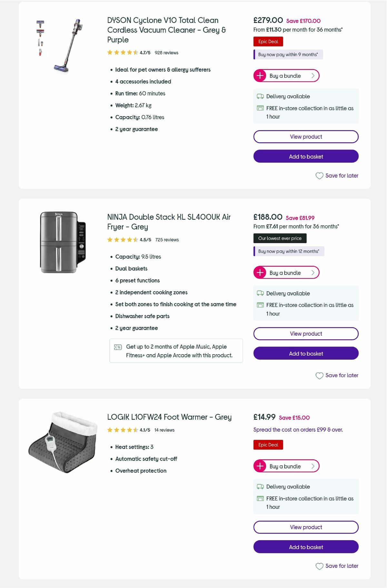Click View product for the Ninja Air Fryer
The image size is (387, 588).
point(306,334)
